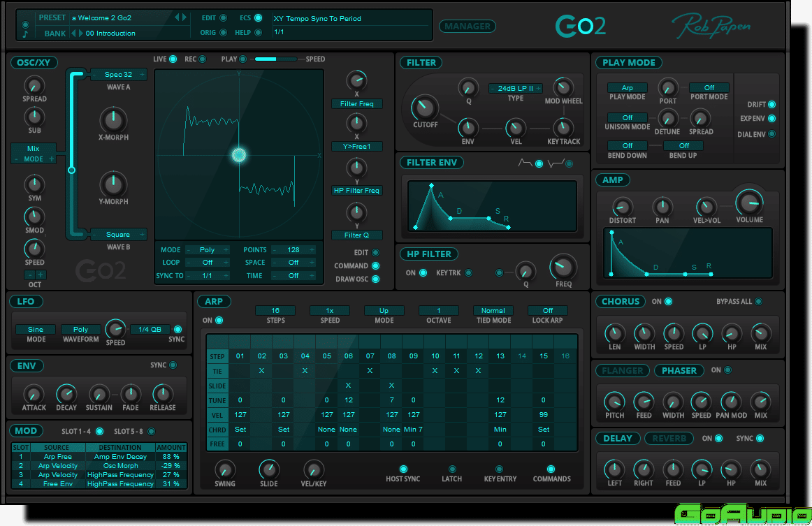The height and width of the screenshot is (526, 812).
Task: Toggle the Exp Env switch
Action: (771, 119)
